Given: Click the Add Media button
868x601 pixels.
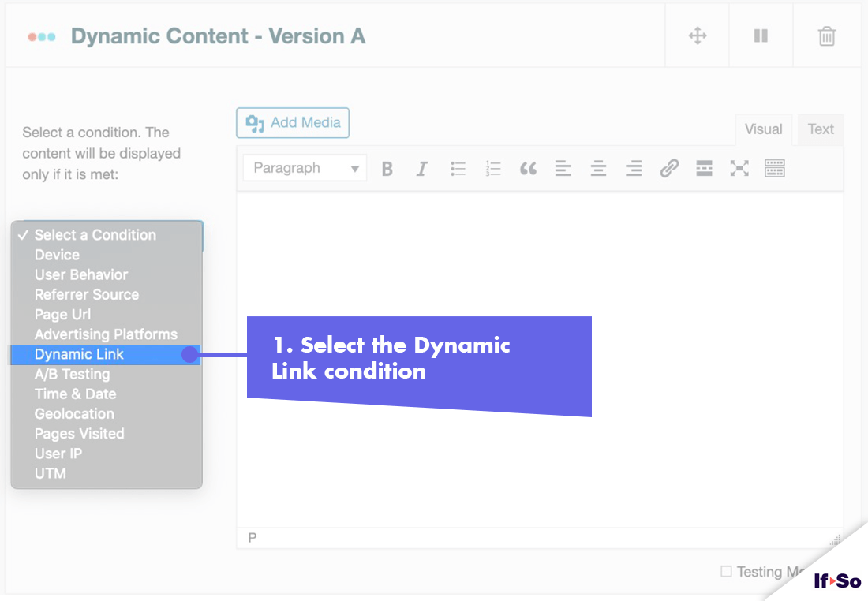Looking at the screenshot, I should coord(292,122).
